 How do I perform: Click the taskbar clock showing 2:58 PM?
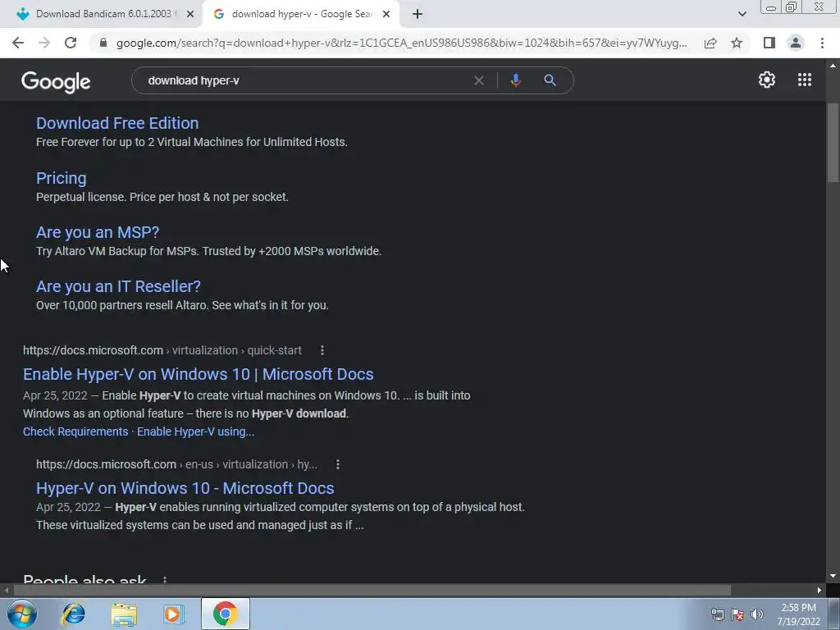(798, 614)
